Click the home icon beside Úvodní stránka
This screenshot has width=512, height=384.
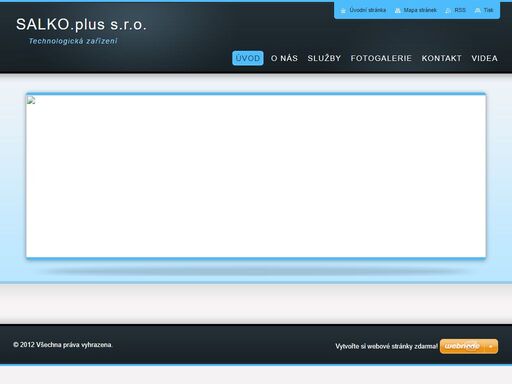click(x=343, y=11)
